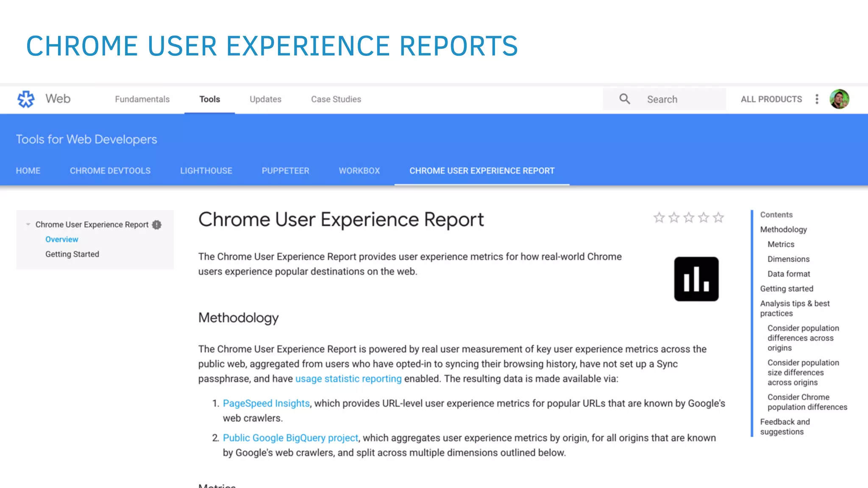Open the Public Google BigQuery project link
Viewport: 868px width, 488px height.
click(290, 438)
